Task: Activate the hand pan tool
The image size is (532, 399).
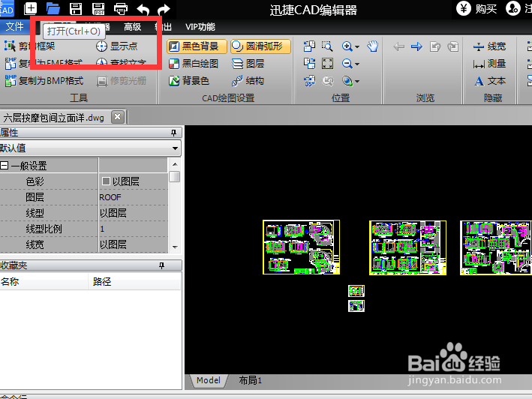Action: coord(372,46)
